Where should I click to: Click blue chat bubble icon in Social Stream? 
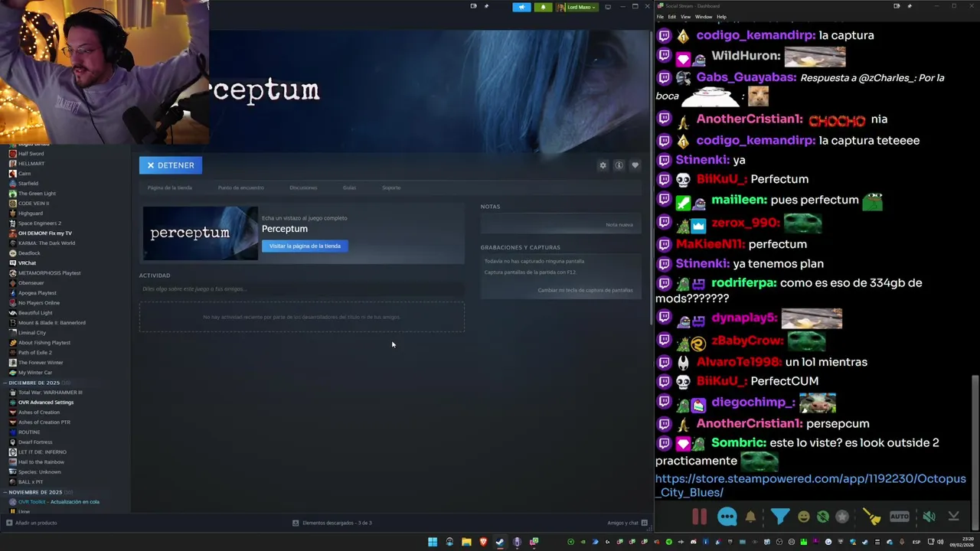point(727,517)
